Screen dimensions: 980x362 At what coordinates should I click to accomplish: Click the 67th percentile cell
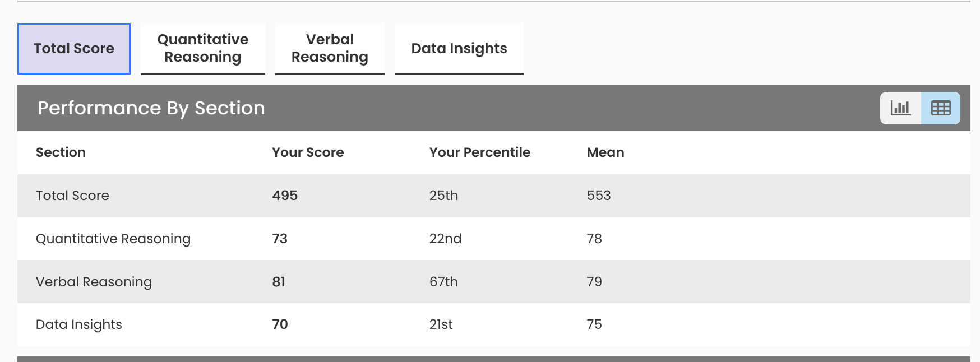tap(443, 282)
